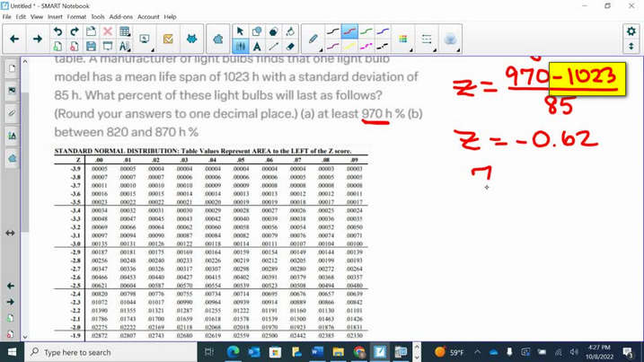Image resolution: width=644 pixels, height=362 pixels.
Task: Open the color palette grid dropdown
Action: pos(403,40)
